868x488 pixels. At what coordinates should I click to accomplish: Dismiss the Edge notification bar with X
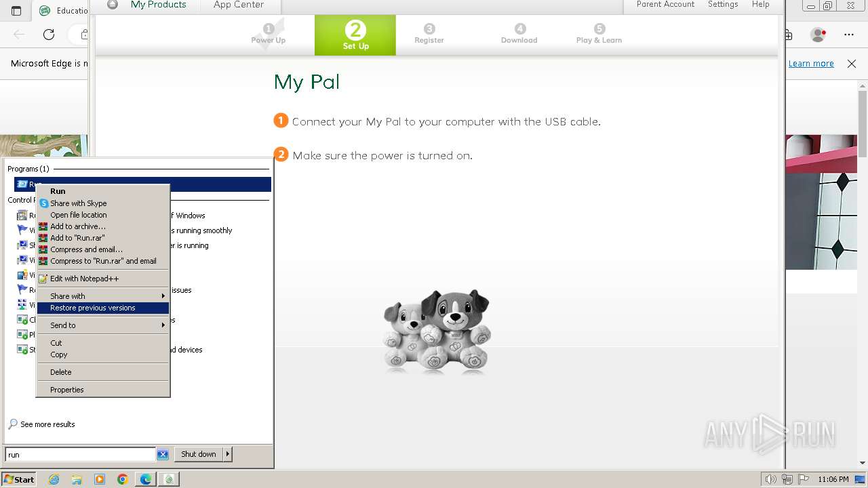[x=852, y=64]
